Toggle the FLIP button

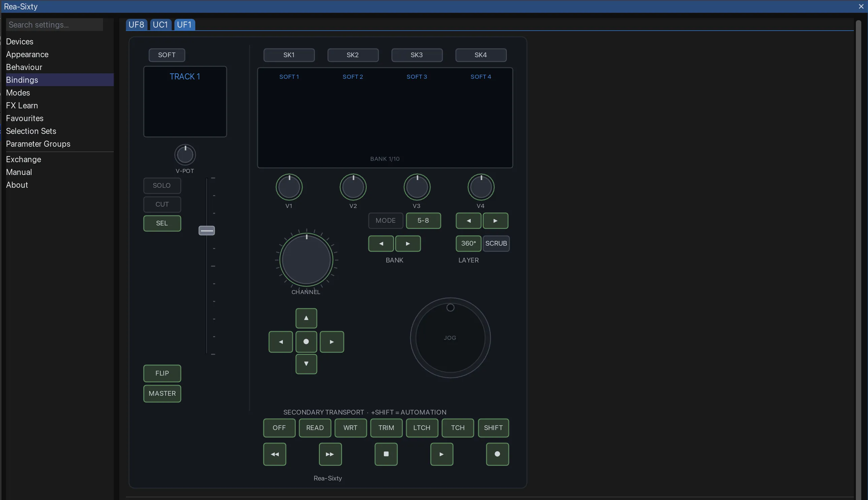click(162, 373)
